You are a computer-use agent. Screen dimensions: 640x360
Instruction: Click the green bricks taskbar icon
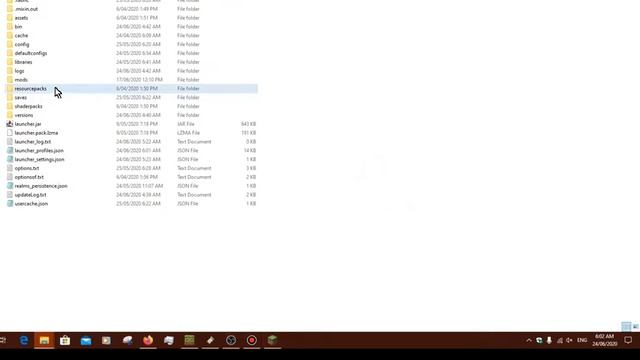coord(189,340)
